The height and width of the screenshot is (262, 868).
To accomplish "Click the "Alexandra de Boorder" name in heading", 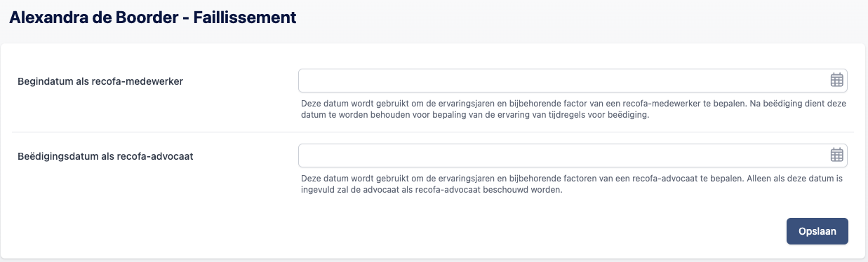I will 92,18.
